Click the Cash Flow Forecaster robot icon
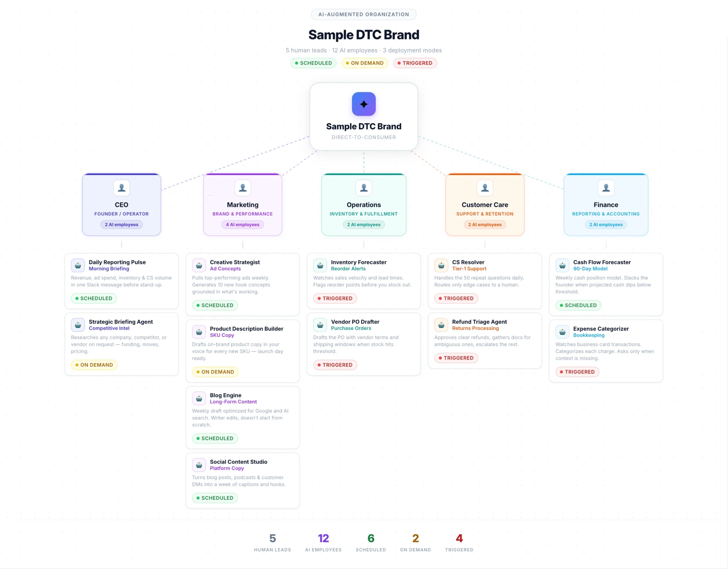Screen dimensions: 728x569 pyautogui.click(x=562, y=265)
